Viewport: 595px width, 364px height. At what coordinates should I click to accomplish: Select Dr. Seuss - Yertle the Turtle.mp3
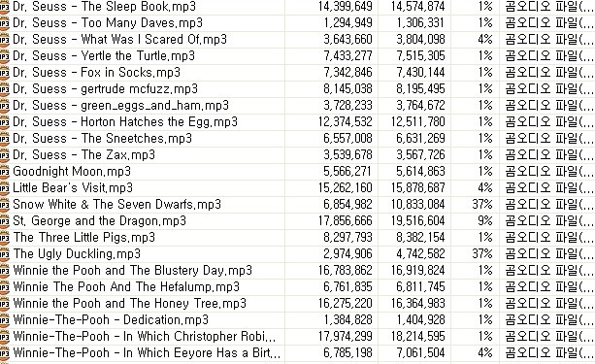[104, 55]
